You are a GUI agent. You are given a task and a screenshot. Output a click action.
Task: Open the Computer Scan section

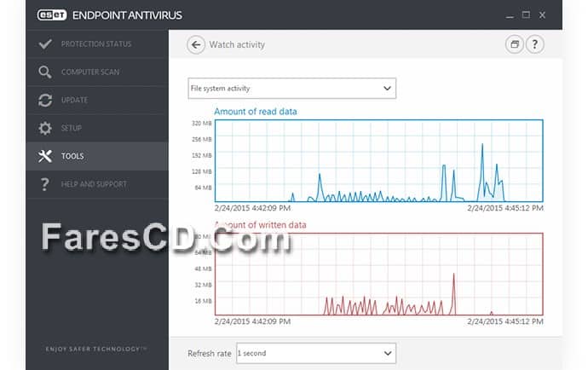pos(97,72)
